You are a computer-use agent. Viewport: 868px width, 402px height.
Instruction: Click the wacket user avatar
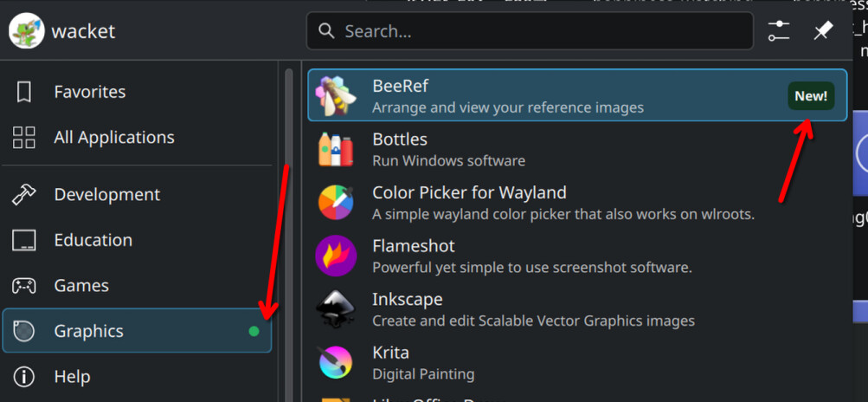(27, 31)
